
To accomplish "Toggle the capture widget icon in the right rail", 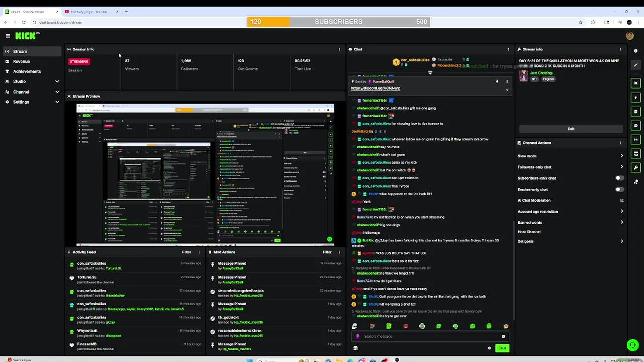I will (x=636, y=83).
